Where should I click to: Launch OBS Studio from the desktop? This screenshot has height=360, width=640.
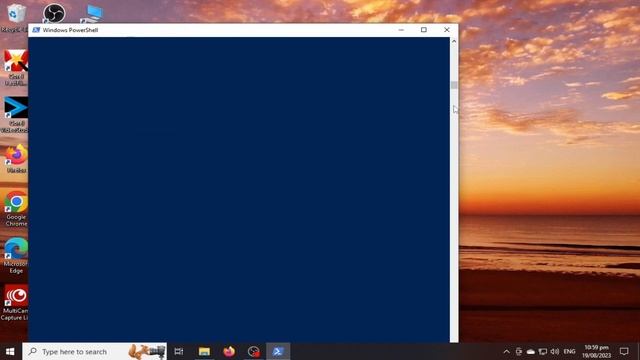[54, 13]
